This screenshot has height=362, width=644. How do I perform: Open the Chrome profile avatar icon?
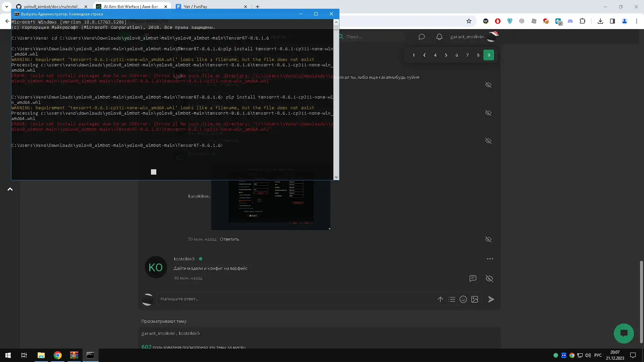(x=625, y=21)
